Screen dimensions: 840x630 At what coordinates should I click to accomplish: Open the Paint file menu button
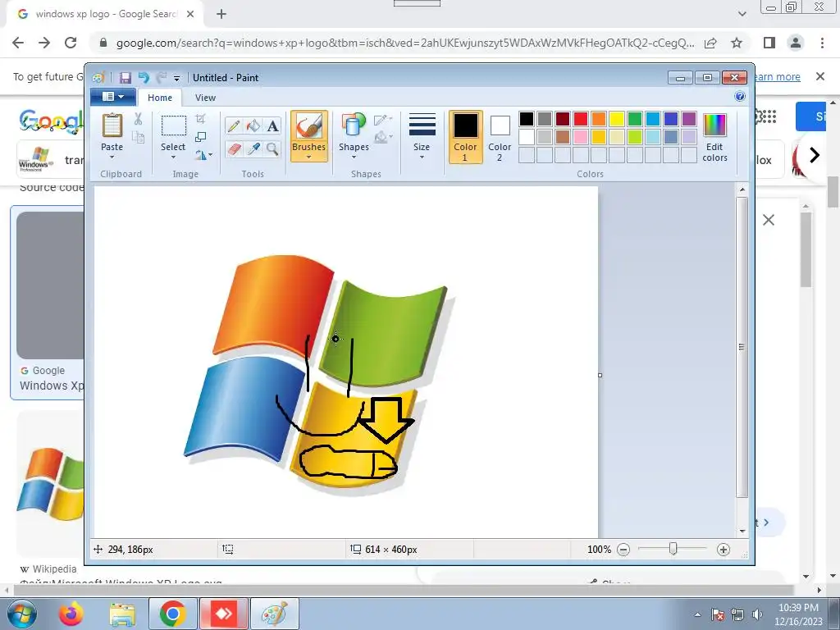click(112, 97)
